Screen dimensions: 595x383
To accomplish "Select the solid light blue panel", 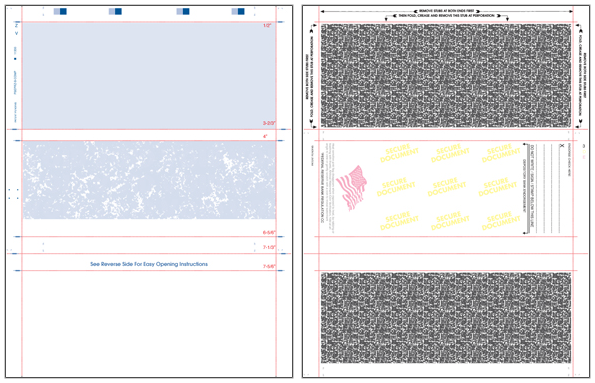I will [149, 76].
